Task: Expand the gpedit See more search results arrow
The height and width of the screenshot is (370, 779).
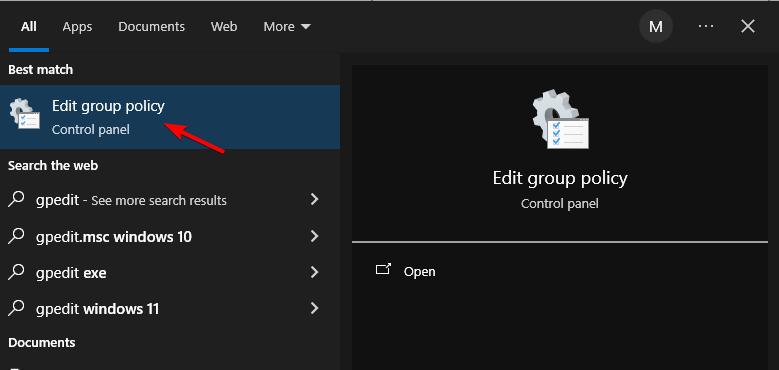Action: tap(314, 200)
